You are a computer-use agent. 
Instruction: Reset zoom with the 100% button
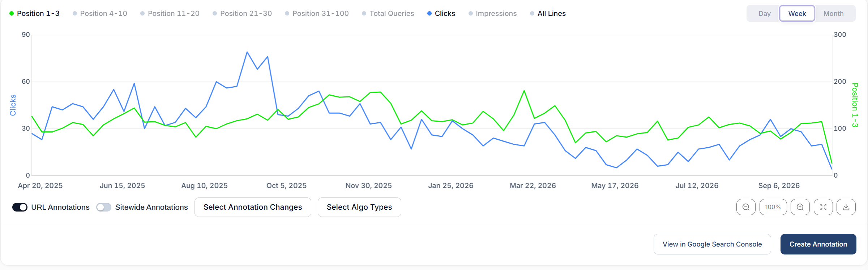coord(773,207)
